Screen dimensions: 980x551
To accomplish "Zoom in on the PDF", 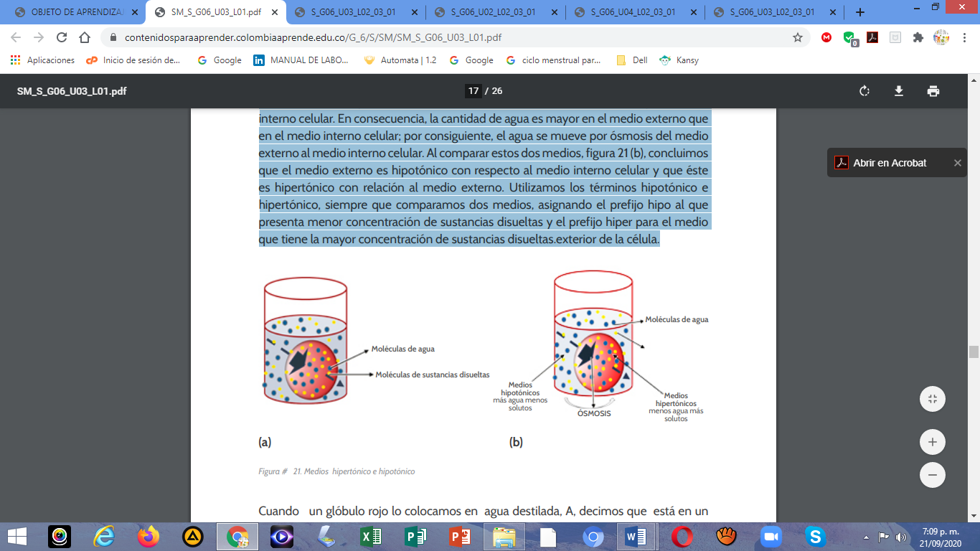I will [x=933, y=442].
